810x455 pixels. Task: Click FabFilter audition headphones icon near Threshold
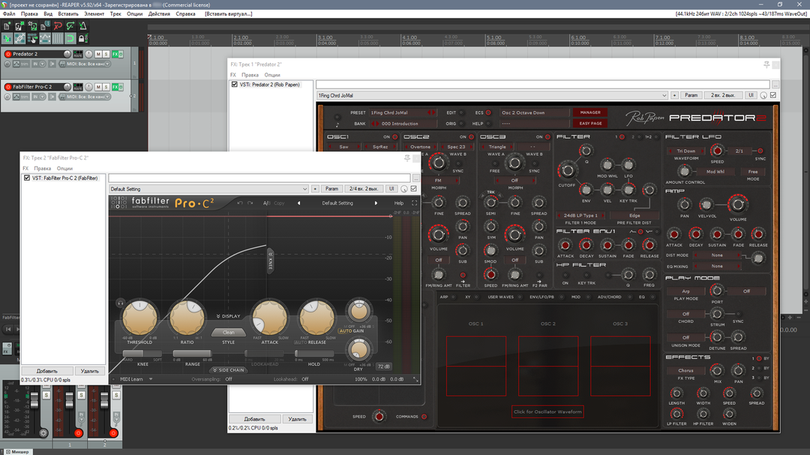click(x=120, y=303)
